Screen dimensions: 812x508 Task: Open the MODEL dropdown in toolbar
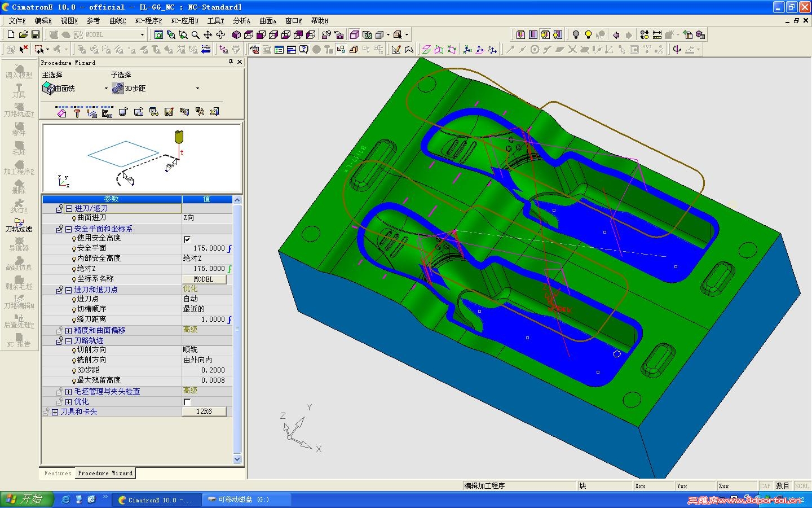[x=142, y=35]
